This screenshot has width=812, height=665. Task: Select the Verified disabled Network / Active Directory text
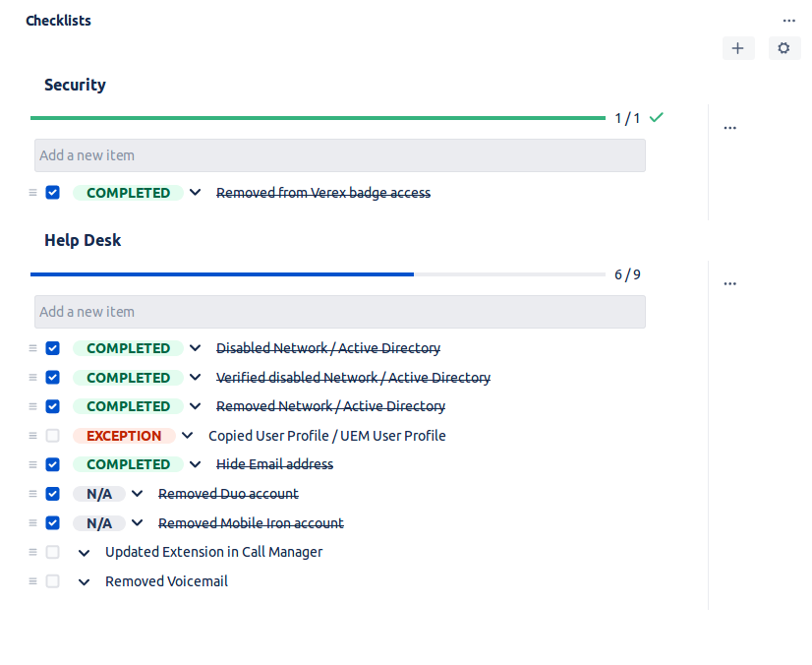point(353,377)
